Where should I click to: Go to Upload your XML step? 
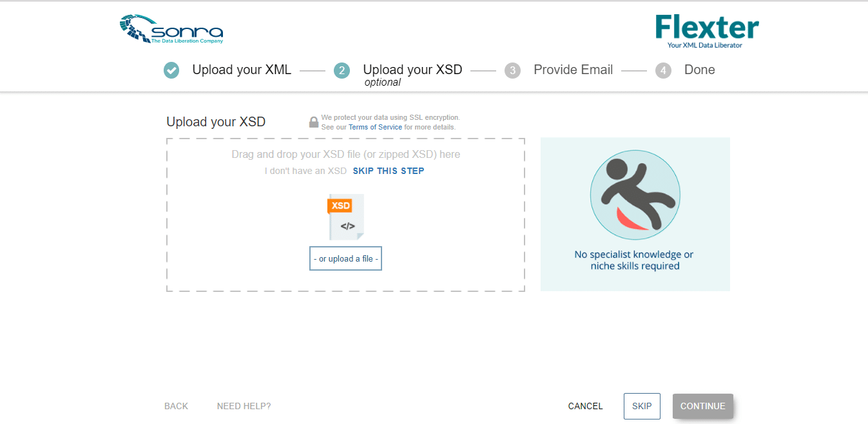(242, 70)
